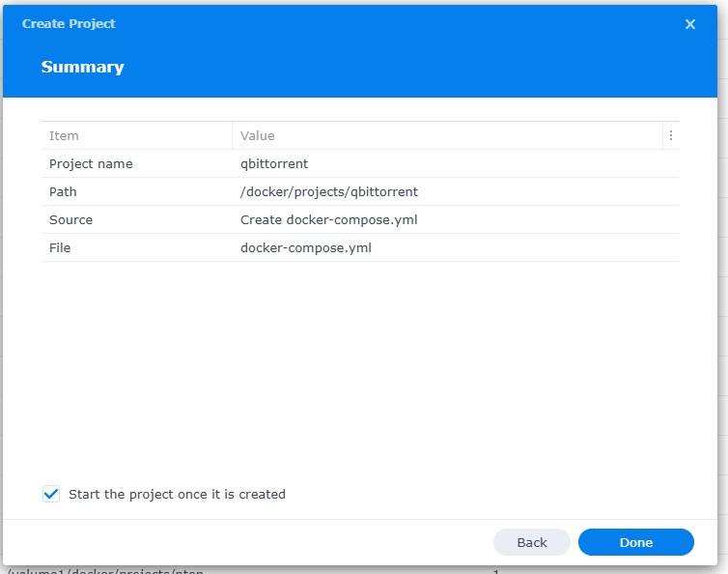Uncheck the start project once created checkbox
Image resolution: width=728 pixels, height=574 pixels.
tap(51, 494)
